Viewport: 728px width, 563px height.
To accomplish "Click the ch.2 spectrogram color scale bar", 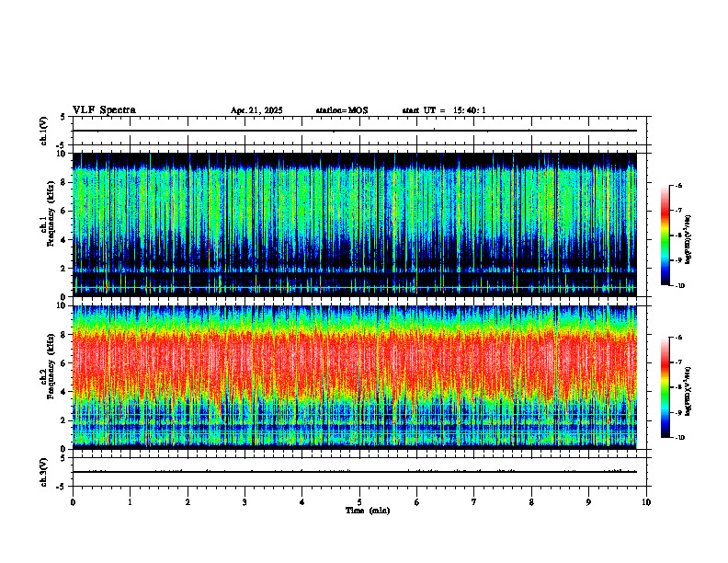I will pos(665,387).
